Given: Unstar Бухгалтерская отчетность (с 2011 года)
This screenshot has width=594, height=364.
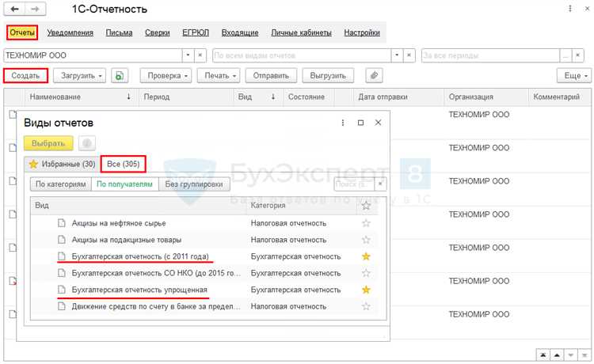Looking at the screenshot, I should click(x=366, y=256).
